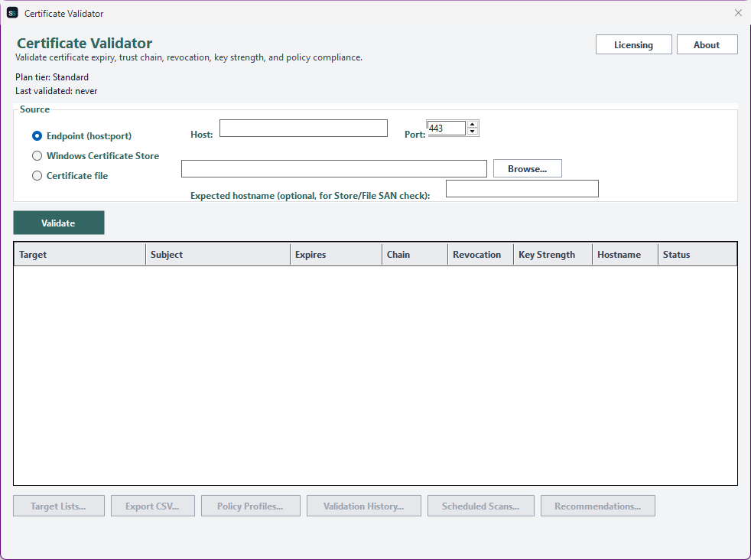Click the Expected hostname input field
This screenshot has height=560, width=751.
pos(522,189)
